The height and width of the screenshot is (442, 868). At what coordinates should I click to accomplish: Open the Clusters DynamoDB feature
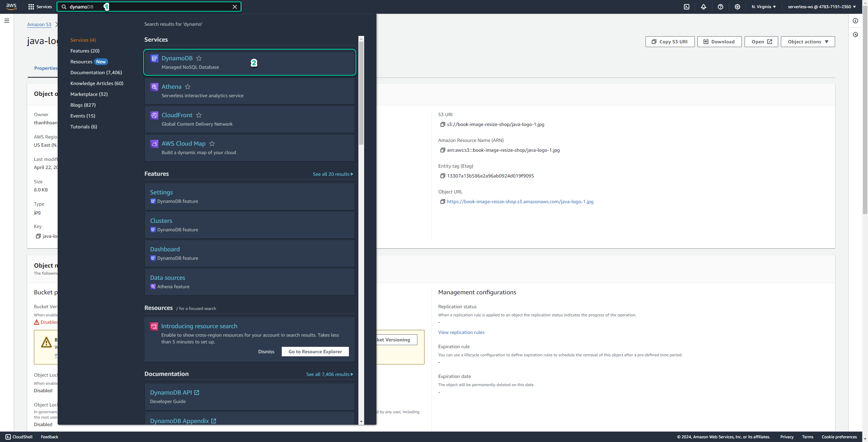click(250, 225)
